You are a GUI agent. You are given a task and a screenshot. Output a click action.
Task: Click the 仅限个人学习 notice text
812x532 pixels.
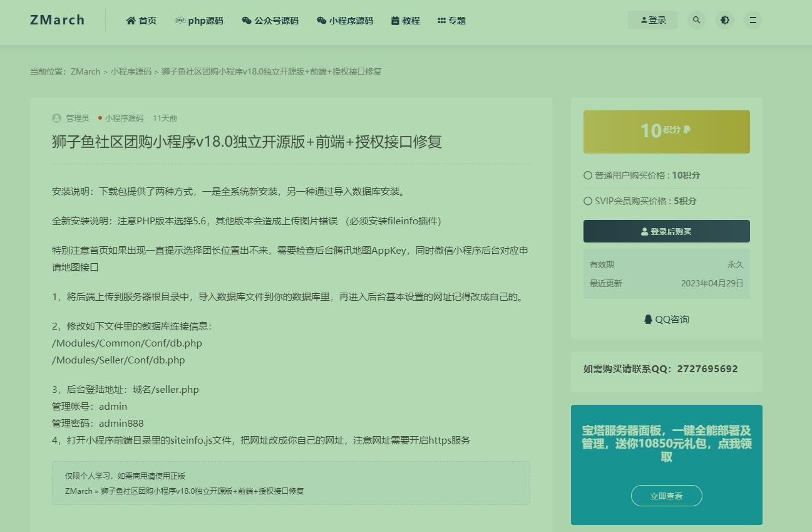coord(125,476)
